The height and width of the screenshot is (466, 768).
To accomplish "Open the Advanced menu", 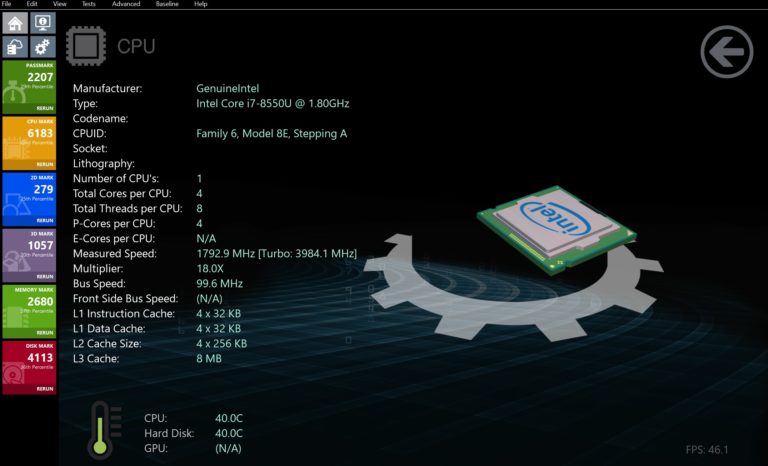I will coord(126,4).
